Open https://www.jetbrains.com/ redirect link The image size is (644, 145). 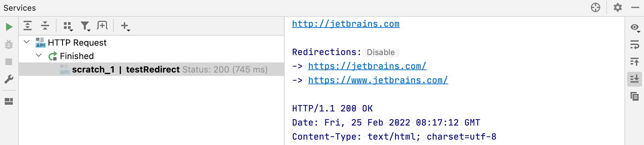coord(378,80)
